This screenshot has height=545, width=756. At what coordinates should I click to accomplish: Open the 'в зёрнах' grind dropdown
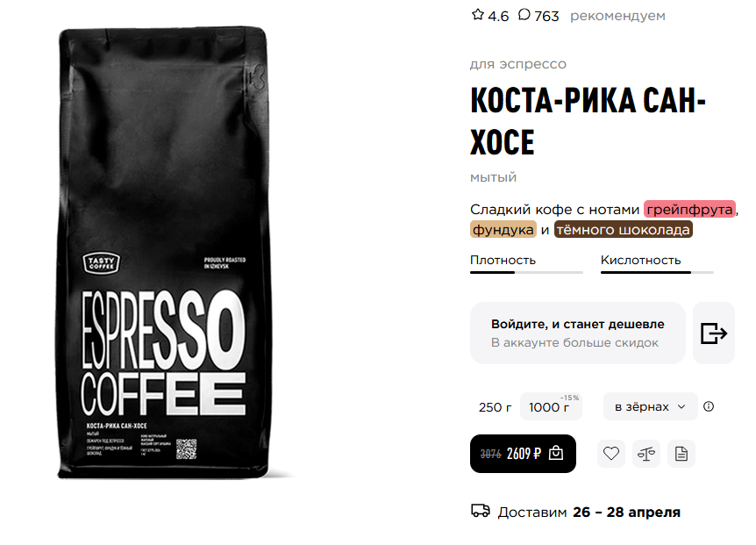[x=651, y=406]
